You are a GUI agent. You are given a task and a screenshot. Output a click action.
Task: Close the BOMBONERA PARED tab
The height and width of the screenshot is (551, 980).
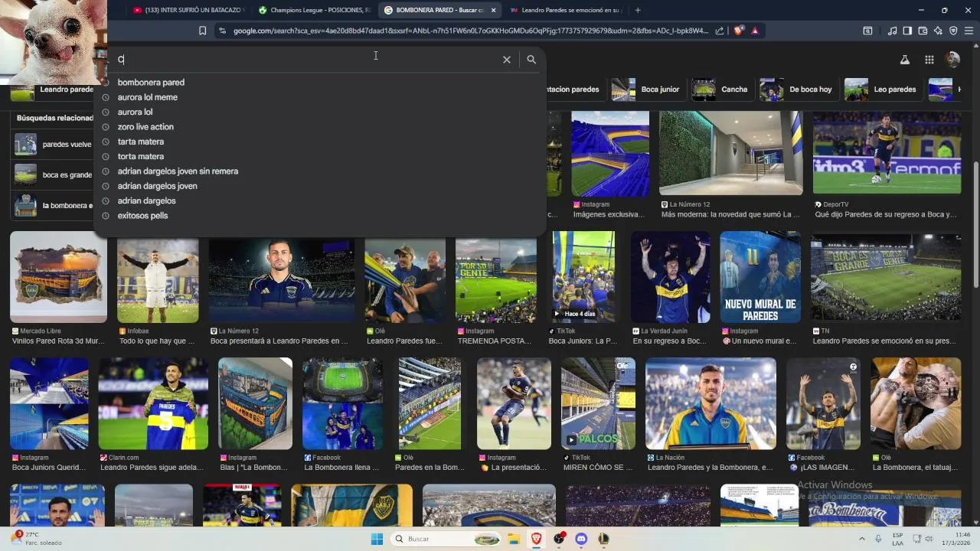click(493, 10)
